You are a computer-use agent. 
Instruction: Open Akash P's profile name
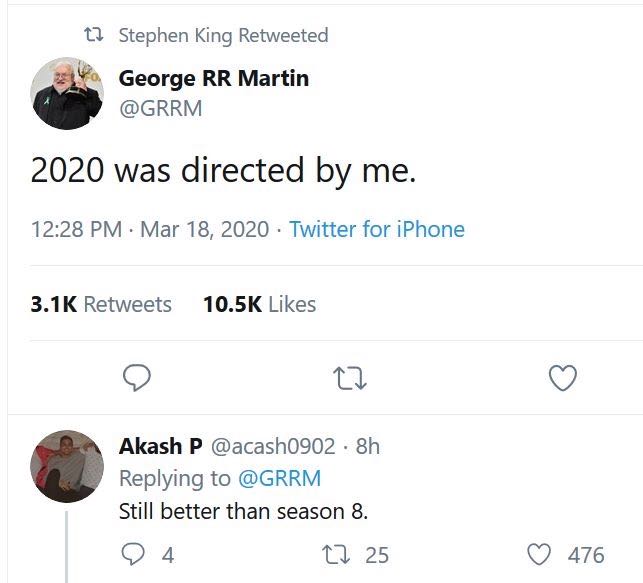[x=160, y=446]
